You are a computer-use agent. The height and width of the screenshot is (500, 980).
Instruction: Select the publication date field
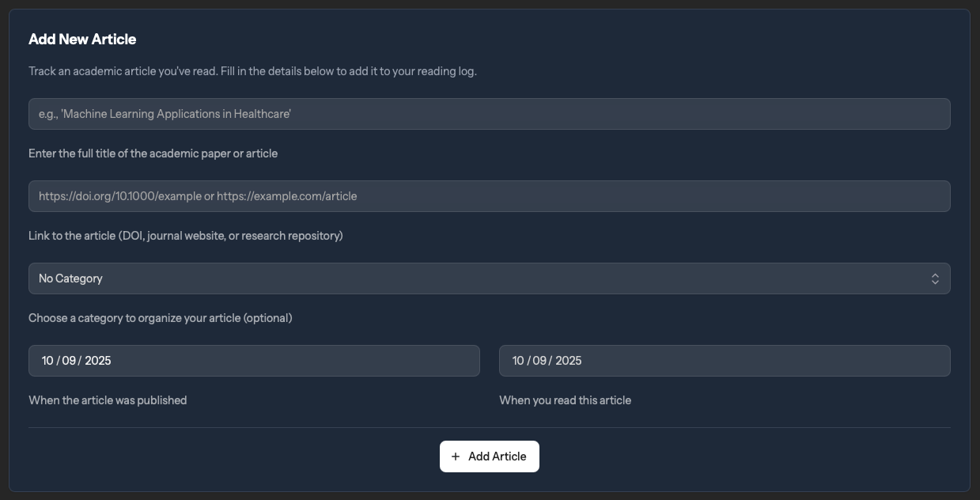253,360
